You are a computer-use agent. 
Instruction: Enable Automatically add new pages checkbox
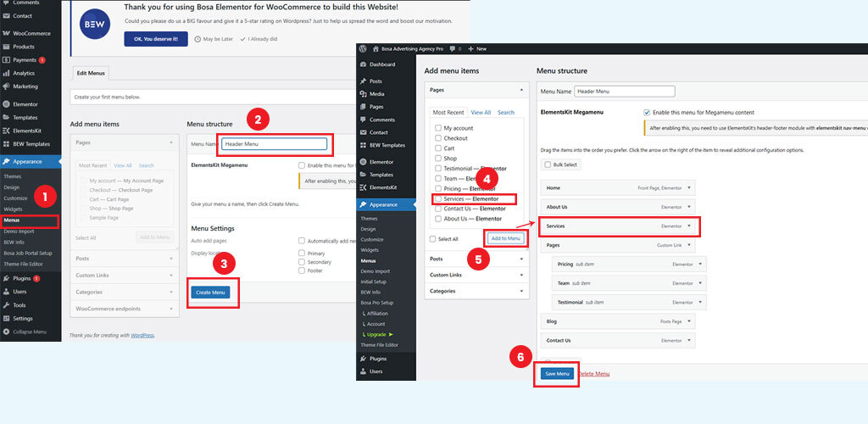[x=302, y=241]
